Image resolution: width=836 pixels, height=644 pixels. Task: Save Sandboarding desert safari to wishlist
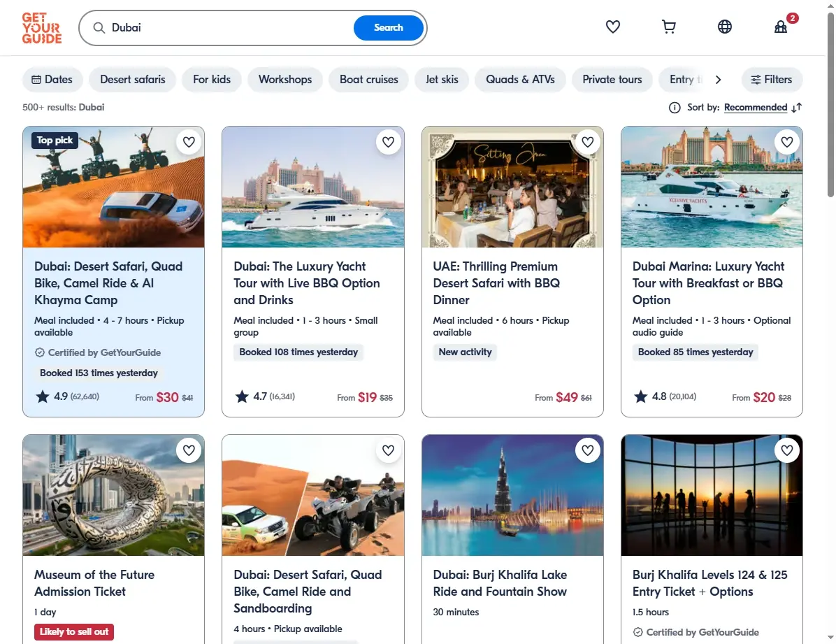click(x=388, y=450)
